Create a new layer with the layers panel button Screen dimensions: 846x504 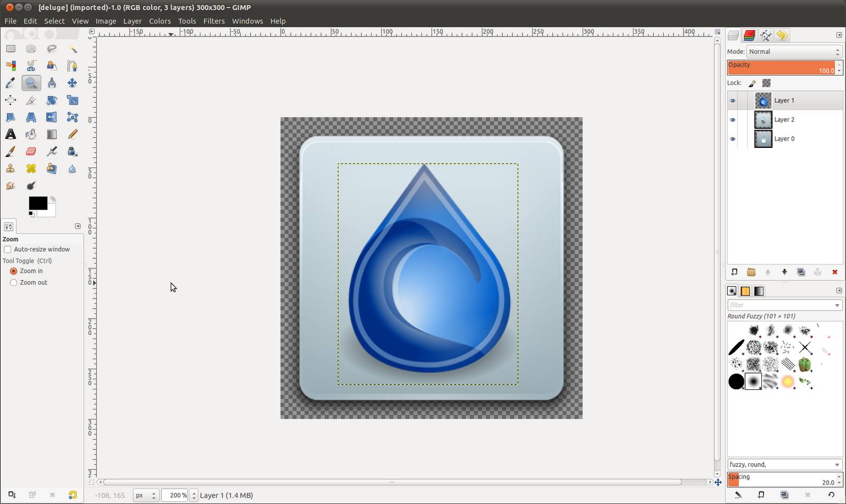(734, 272)
